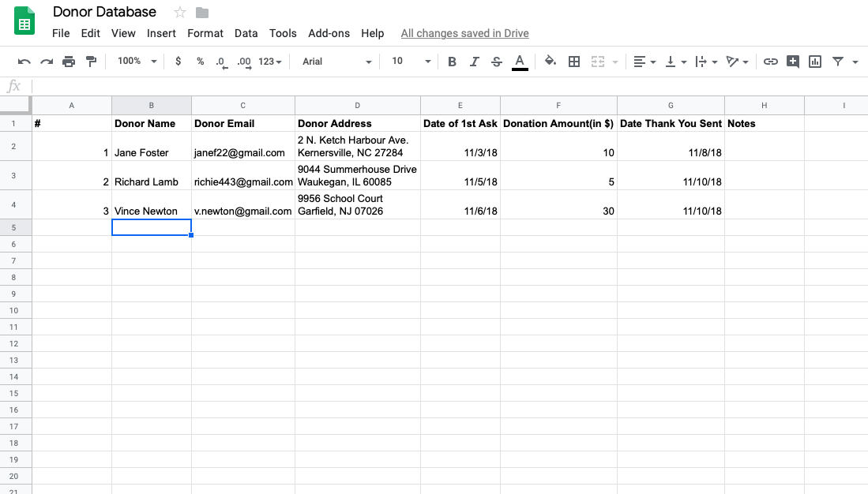The height and width of the screenshot is (494, 868).
Task: Open the Arial font dropdown
Action: coord(336,62)
